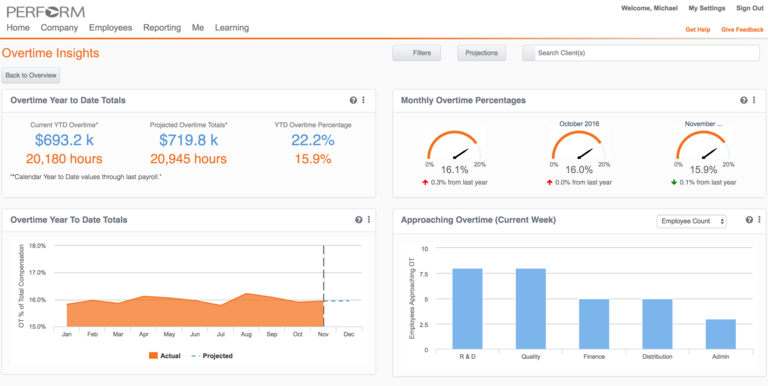Click the November gauge dial
768x386 pixels.
pyautogui.click(x=703, y=145)
